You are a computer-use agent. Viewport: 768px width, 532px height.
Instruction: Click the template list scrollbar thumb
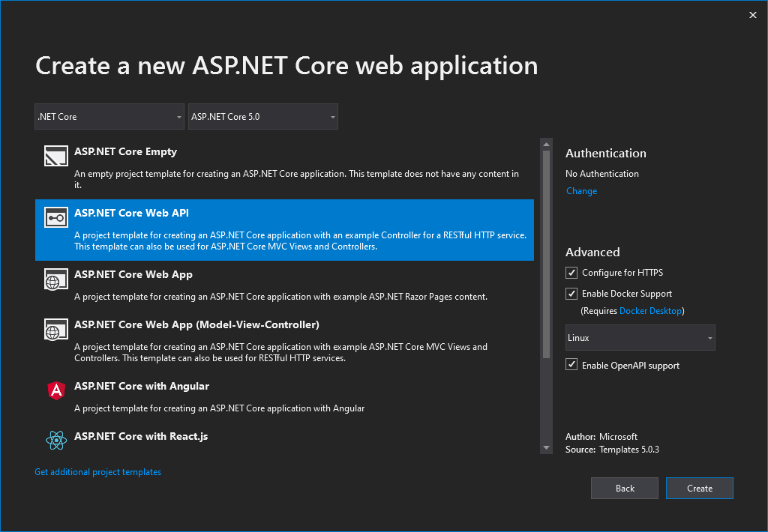pyautogui.click(x=546, y=255)
